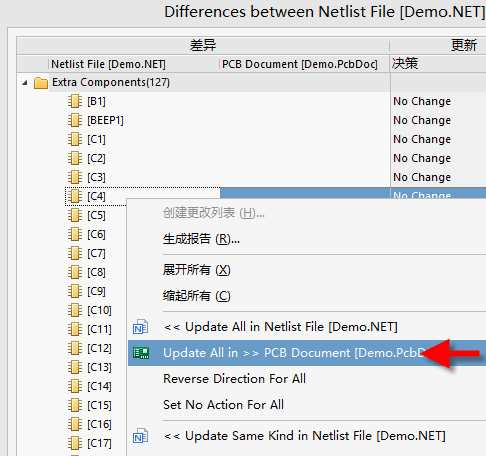Choose Reverse Direction For All

pos(234,379)
